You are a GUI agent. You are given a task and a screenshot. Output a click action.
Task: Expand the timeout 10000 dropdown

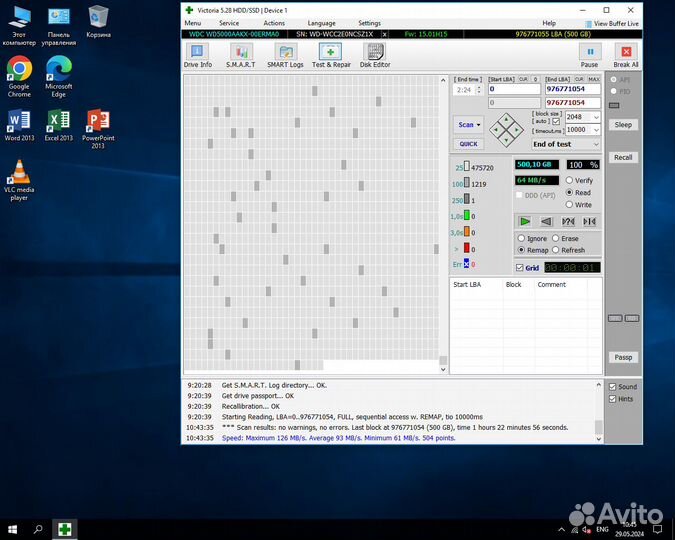coord(596,130)
